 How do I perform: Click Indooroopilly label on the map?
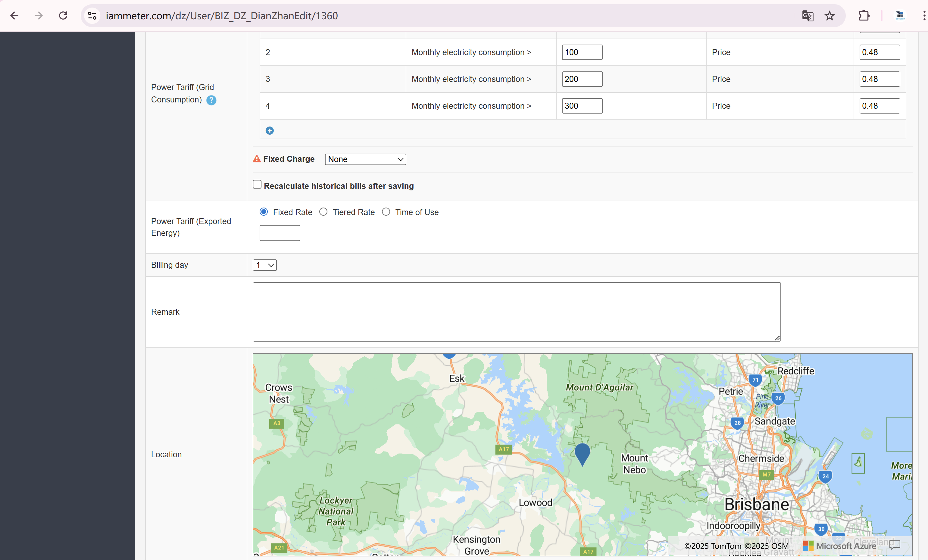tap(733, 526)
